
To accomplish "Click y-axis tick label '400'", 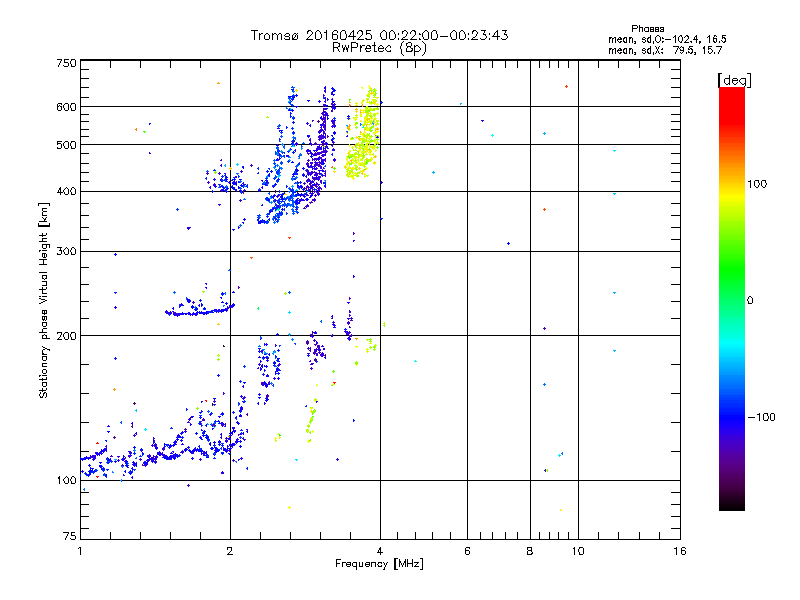I will 67,192.
